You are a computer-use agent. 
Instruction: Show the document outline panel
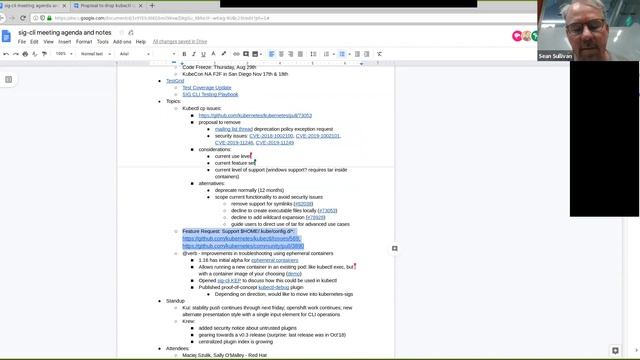[x=9, y=80]
